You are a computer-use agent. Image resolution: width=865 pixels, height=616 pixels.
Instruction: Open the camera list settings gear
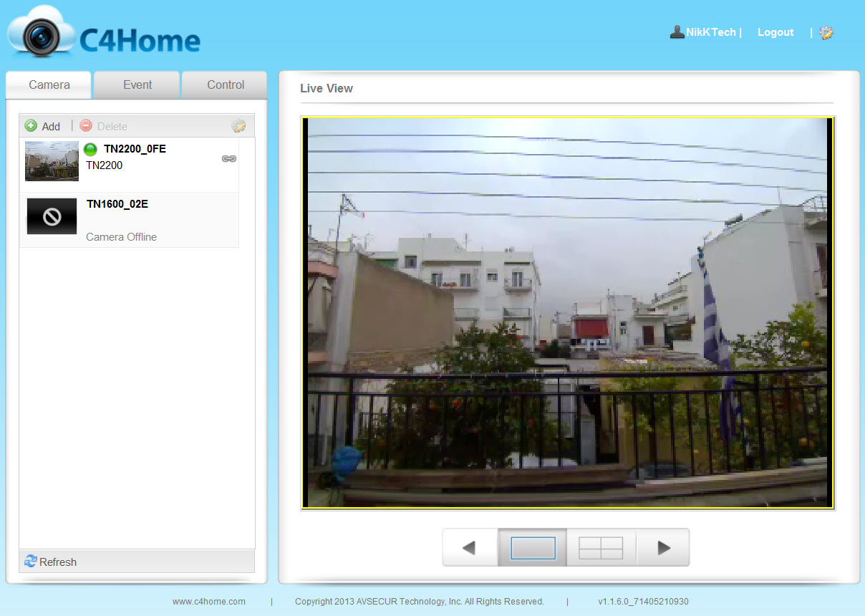pos(238,126)
